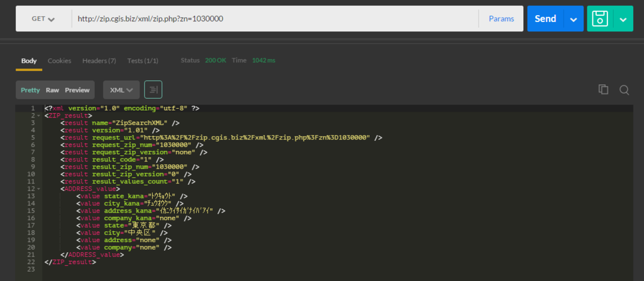Screen dimensions: 644x281
Task: Click line number 23 in gutter
Action: pos(31,270)
